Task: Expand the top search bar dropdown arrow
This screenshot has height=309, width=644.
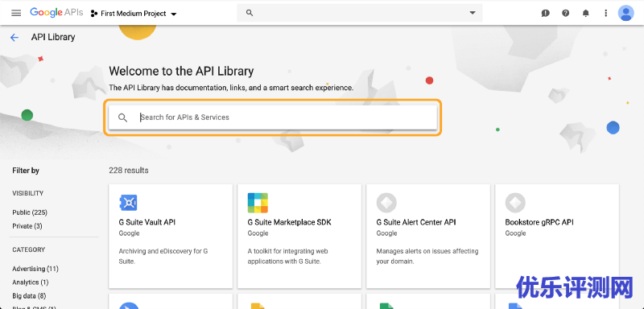Action: tap(473, 13)
